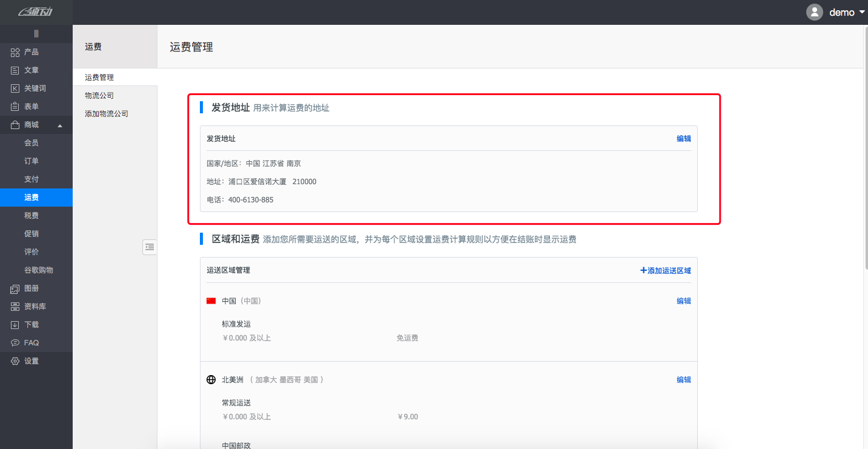Open the 资料库 (Library) icon
Image resolution: width=868 pixels, height=449 pixels.
click(x=15, y=307)
